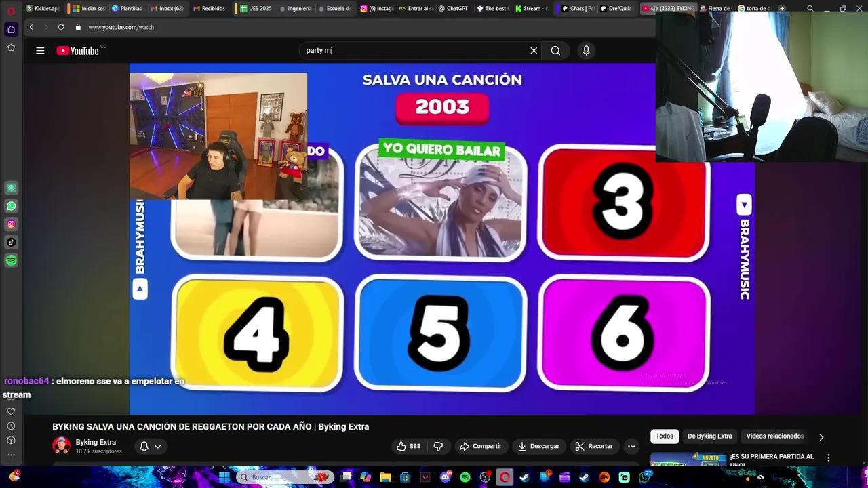The height and width of the screenshot is (488, 868).
Task: Click the Compartir share button
Action: pos(480,446)
